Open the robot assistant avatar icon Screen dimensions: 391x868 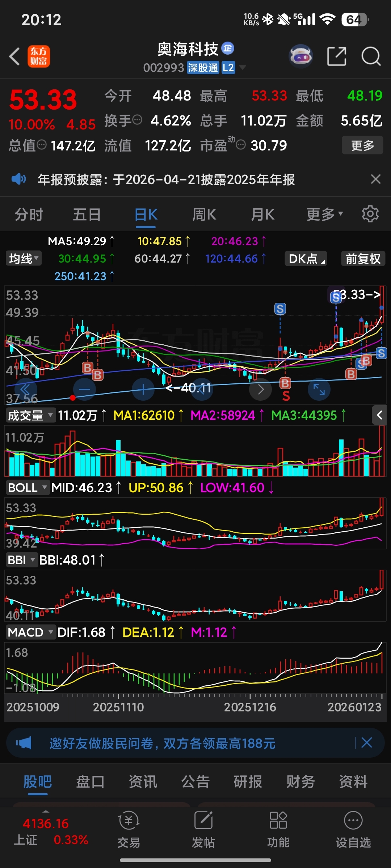click(301, 56)
